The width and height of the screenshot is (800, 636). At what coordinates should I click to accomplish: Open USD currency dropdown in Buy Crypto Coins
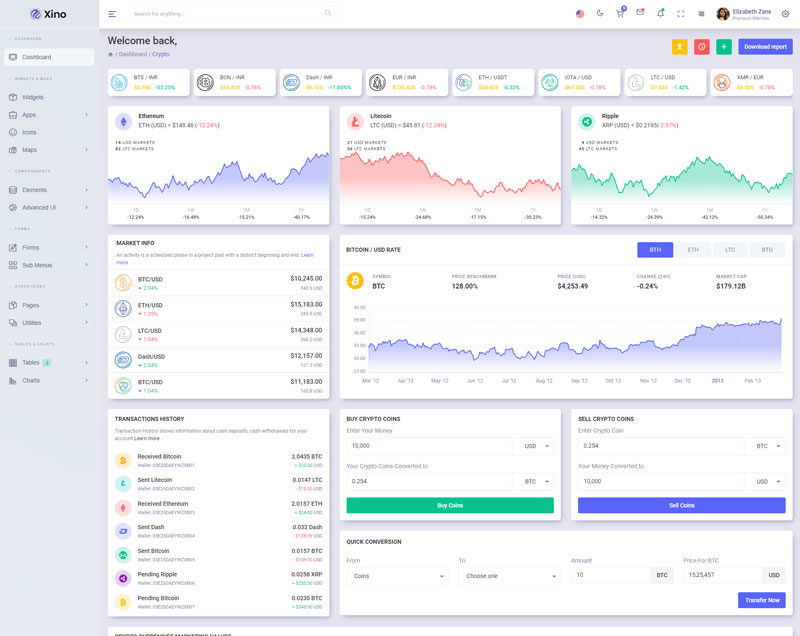coord(532,446)
